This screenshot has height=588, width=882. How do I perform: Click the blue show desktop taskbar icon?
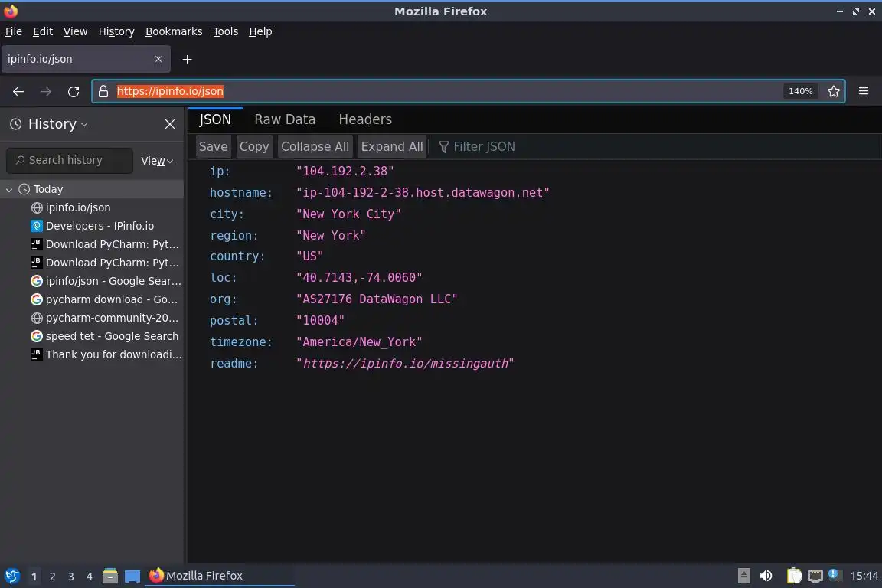point(132,577)
